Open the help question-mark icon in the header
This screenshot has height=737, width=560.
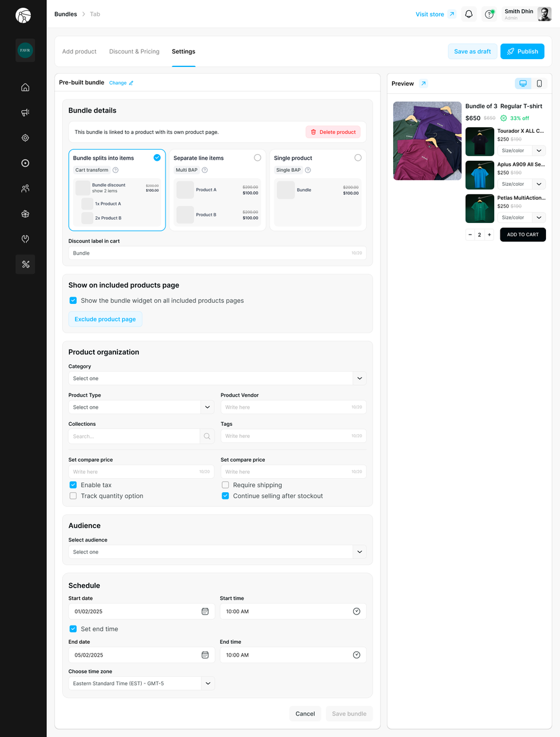[x=489, y=13]
